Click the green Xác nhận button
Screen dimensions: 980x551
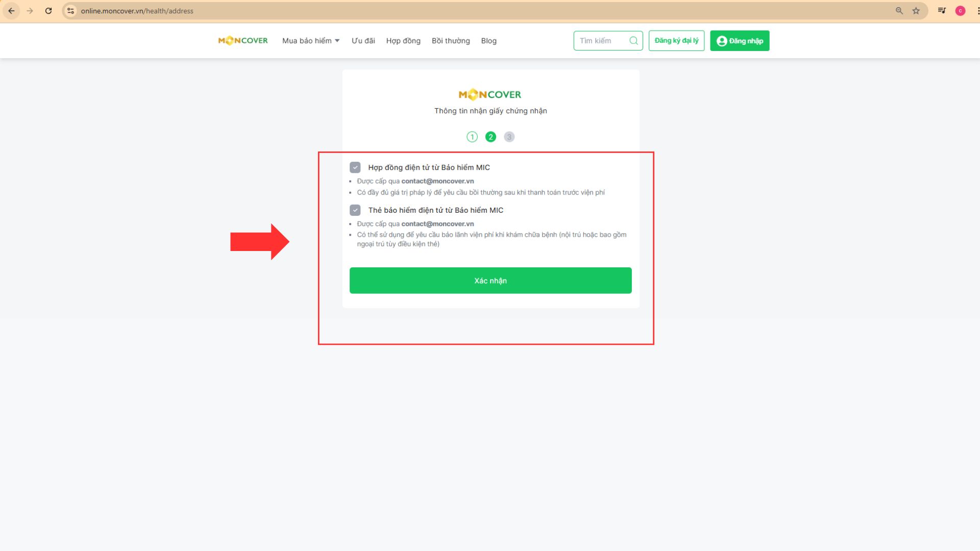click(x=491, y=281)
